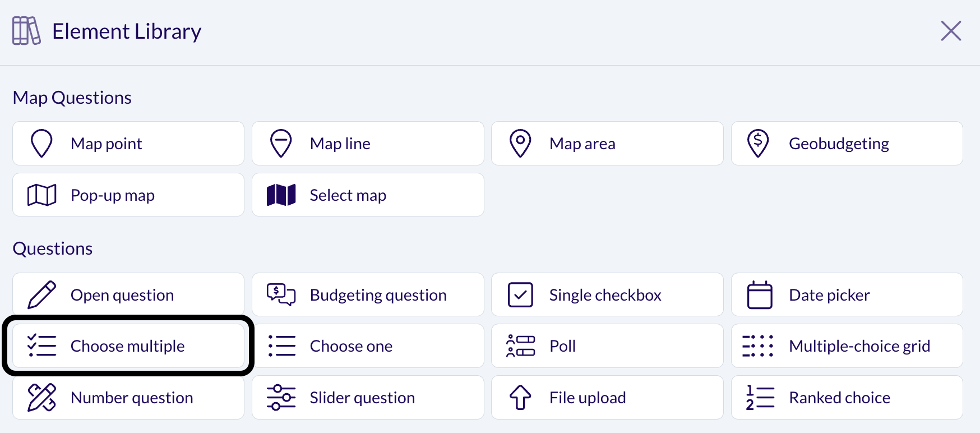This screenshot has width=980, height=433.
Task: Insert a Choose one question
Action: [368, 346]
